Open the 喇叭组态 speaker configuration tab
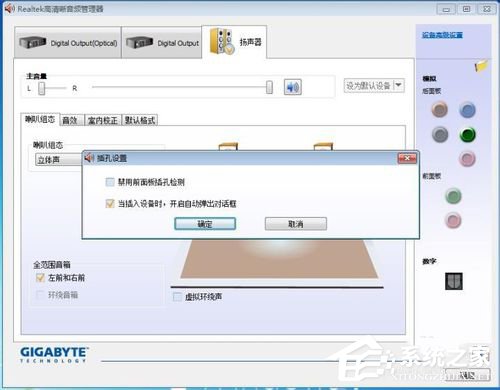This screenshot has width=500, height=390. point(40,119)
